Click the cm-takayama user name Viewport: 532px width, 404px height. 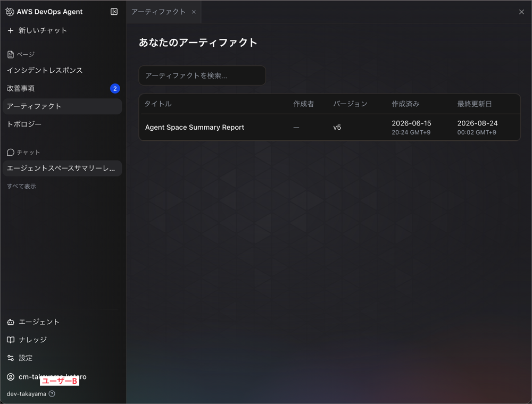click(53, 377)
